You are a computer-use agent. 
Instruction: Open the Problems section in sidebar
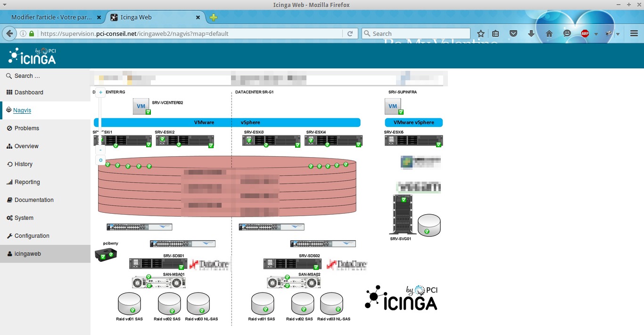click(x=26, y=128)
